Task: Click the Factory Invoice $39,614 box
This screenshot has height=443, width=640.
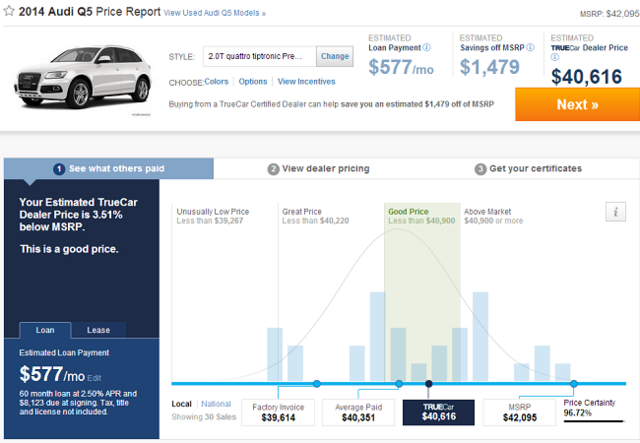Action: coord(278,412)
